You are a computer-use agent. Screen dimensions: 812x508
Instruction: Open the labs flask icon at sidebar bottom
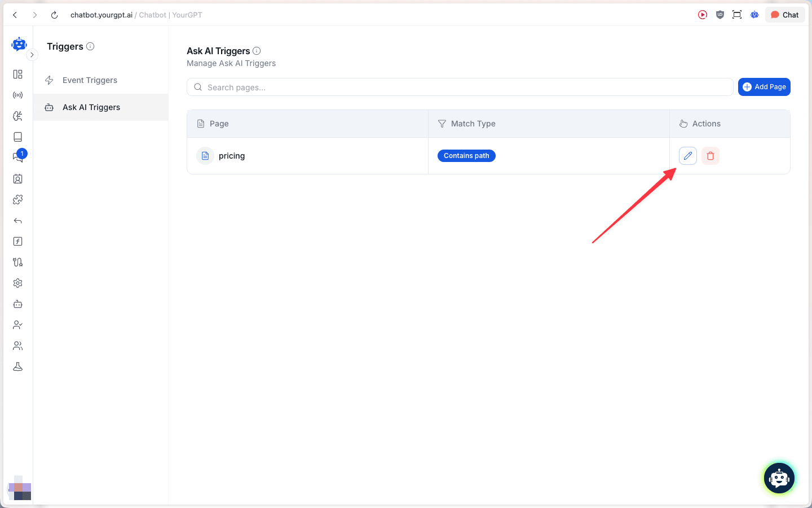click(x=17, y=366)
